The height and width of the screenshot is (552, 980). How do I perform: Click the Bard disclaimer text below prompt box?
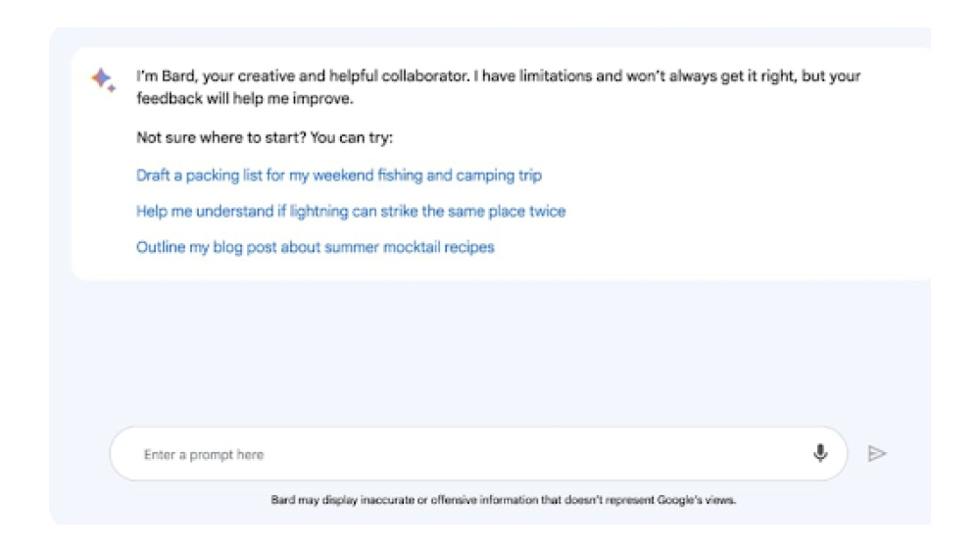point(503,500)
